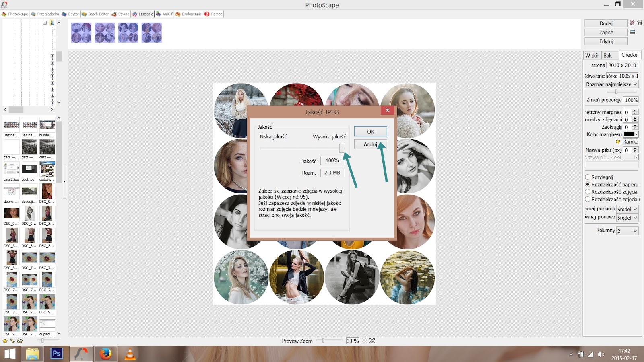644x362 pixels.
Task: Collapse the left panel with the splitter arrow
Action: (64, 182)
